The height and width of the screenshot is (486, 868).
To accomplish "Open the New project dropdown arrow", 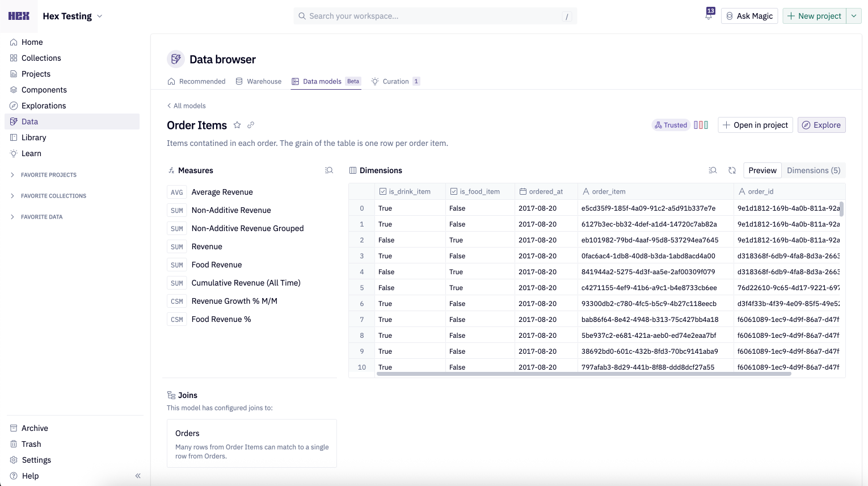I will point(854,16).
